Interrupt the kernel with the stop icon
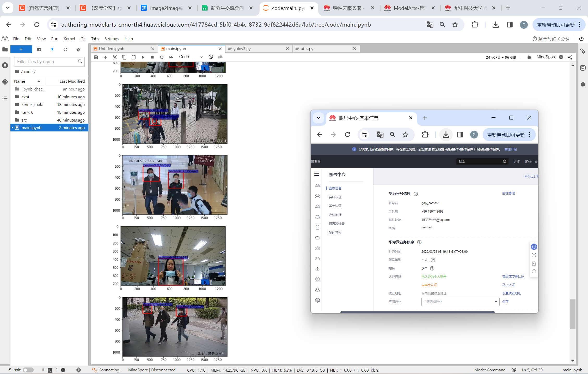The height and width of the screenshot is (374, 588). point(152,57)
